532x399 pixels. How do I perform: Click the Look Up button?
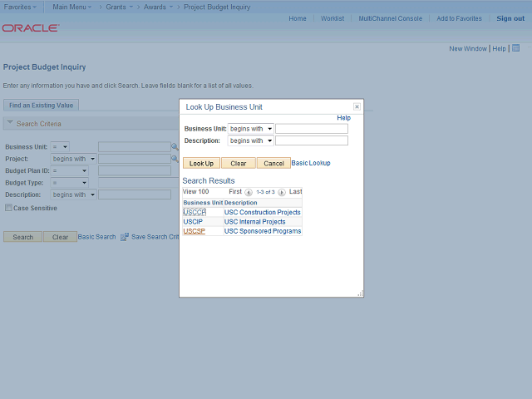(201, 163)
